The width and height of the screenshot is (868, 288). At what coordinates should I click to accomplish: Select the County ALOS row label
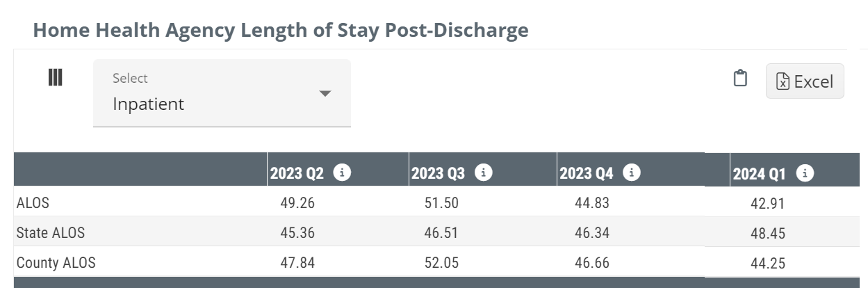(56, 263)
